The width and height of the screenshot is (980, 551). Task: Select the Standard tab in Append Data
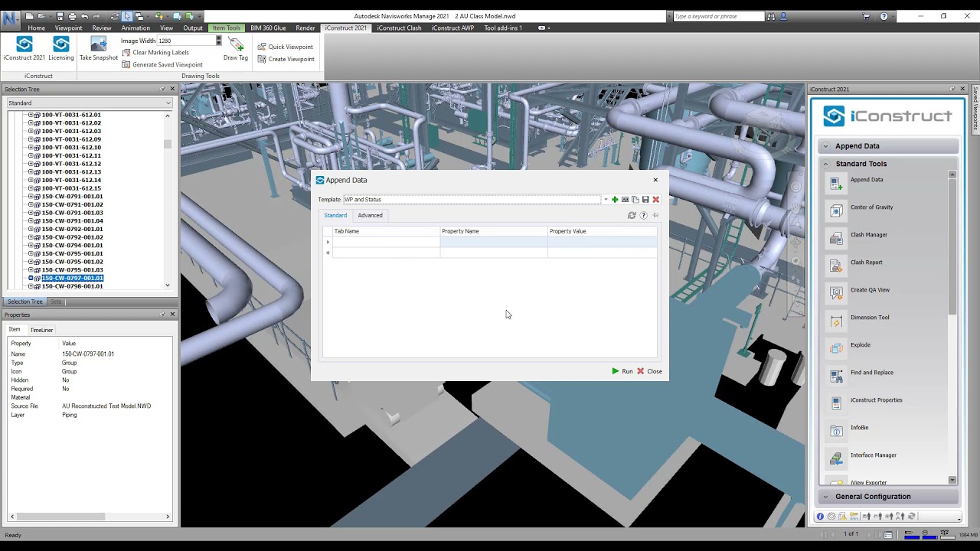point(335,216)
